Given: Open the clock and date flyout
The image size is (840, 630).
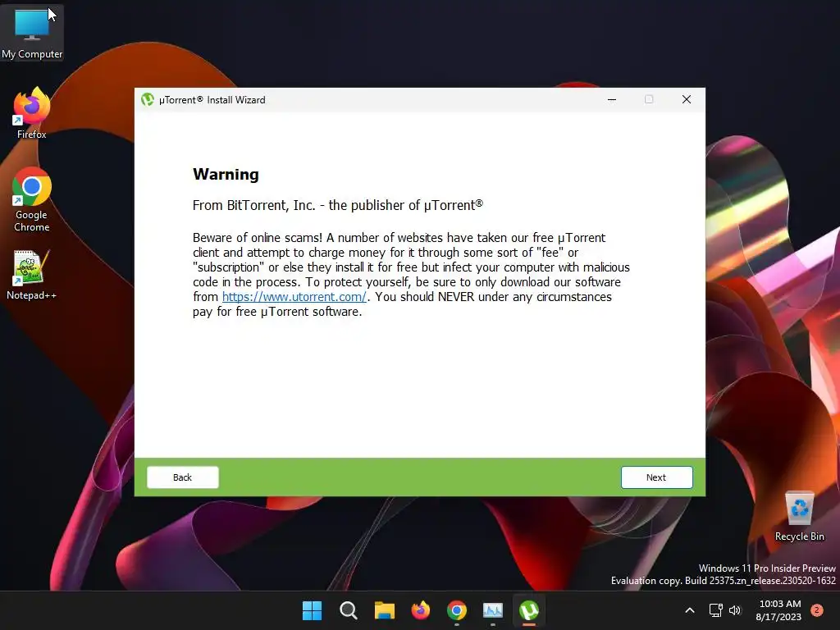Looking at the screenshot, I should pos(779,610).
